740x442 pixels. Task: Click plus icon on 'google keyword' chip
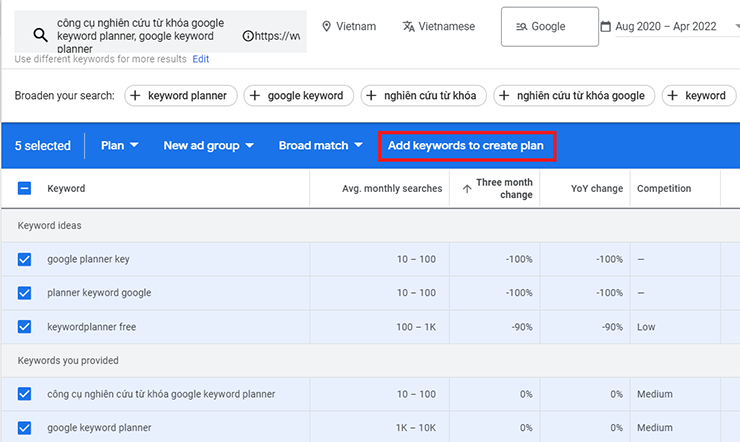coord(255,96)
